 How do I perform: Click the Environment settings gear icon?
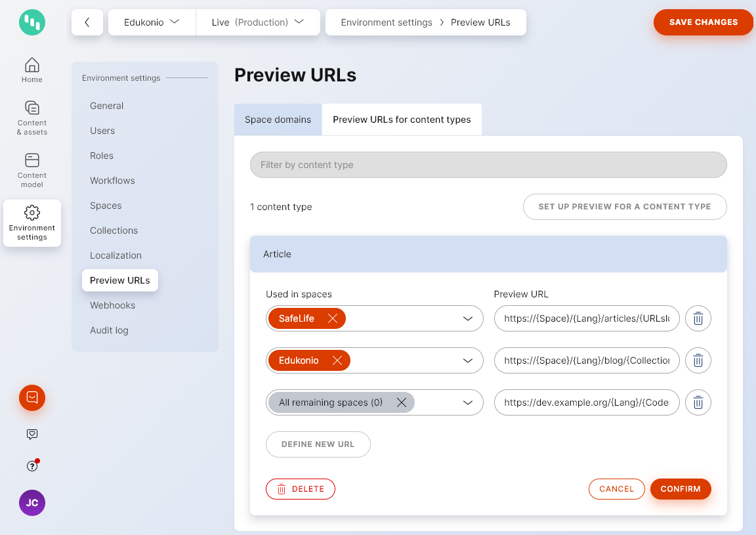click(x=31, y=212)
